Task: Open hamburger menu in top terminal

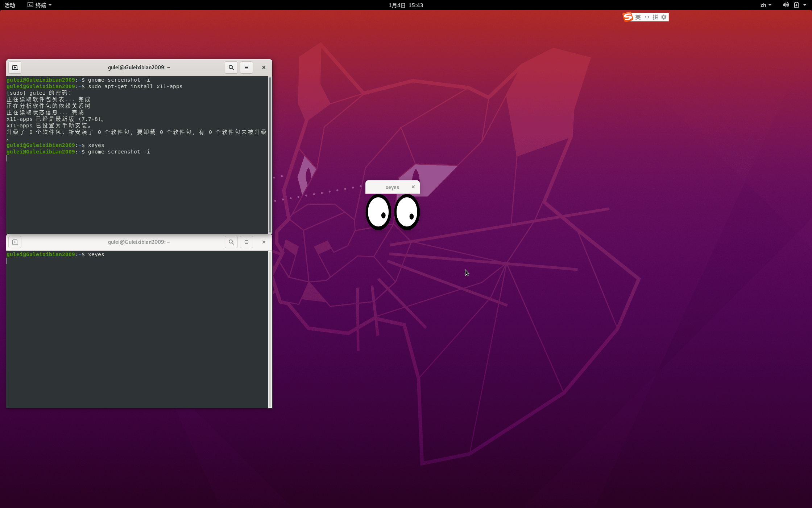Action: [x=246, y=67]
